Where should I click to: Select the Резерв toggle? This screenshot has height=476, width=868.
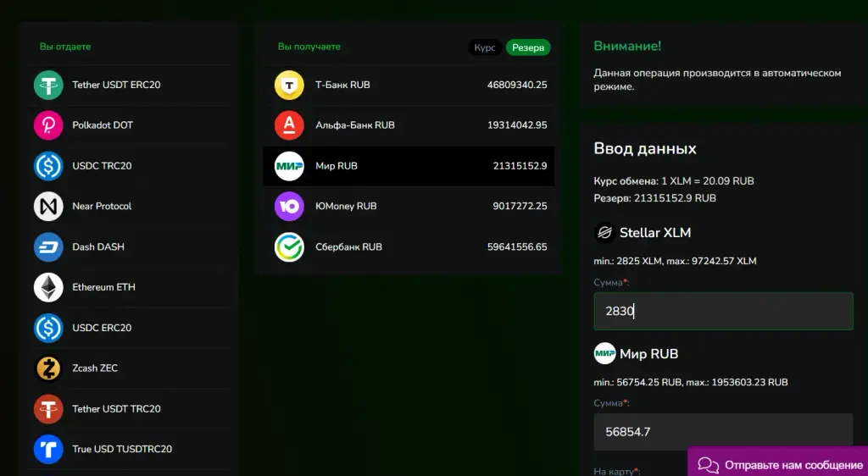click(528, 47)
